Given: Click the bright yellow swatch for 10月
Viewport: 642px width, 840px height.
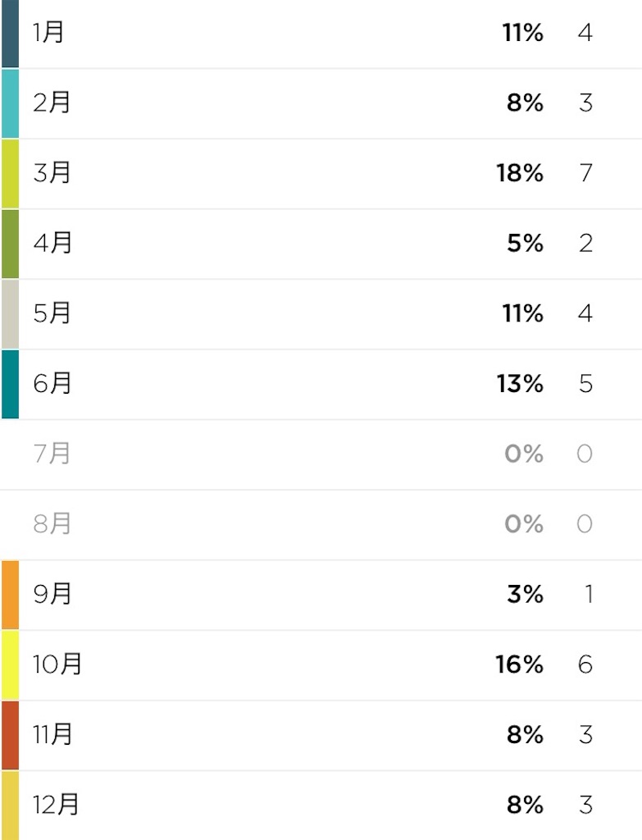Looking at the screenshot, I should (x=10, y=664).
